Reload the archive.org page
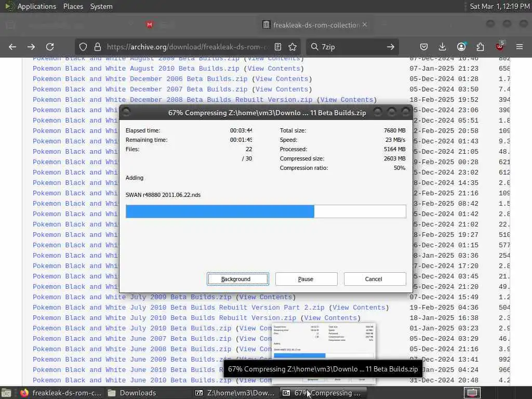 [x=50, y=47]
